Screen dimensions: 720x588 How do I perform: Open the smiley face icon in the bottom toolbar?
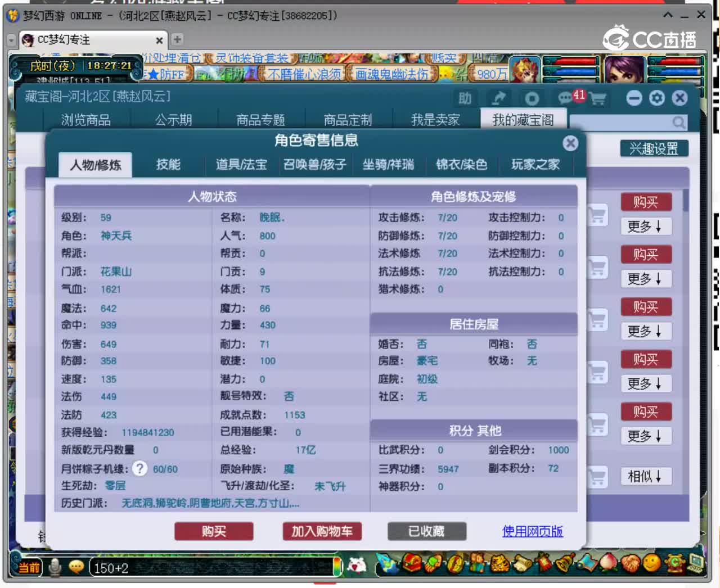point(651,563)
